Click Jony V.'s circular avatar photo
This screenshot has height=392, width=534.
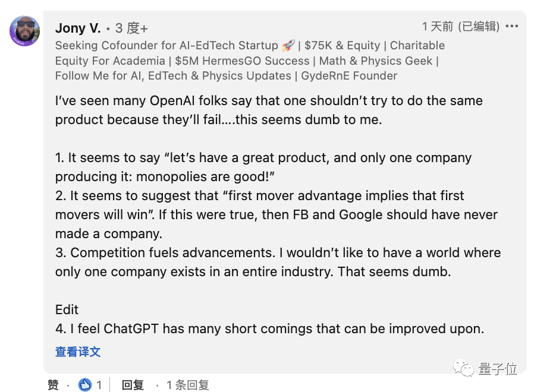tap(24, 31)
